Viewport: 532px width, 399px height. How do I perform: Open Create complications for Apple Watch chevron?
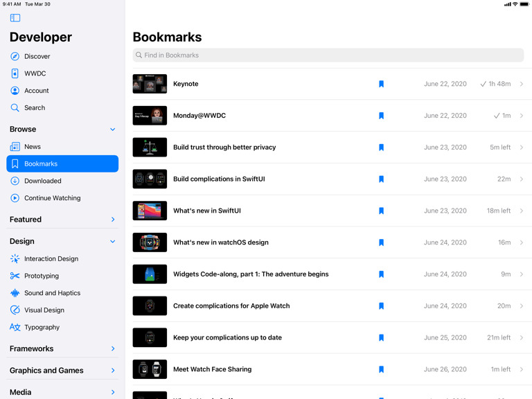click(522, 305)
